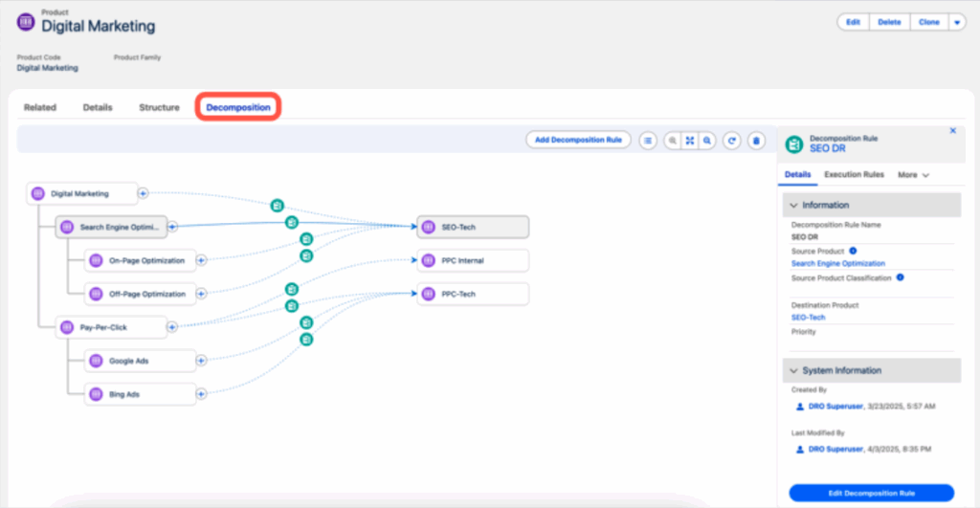Click the info icon beside Source Product

tap(853, 251)
